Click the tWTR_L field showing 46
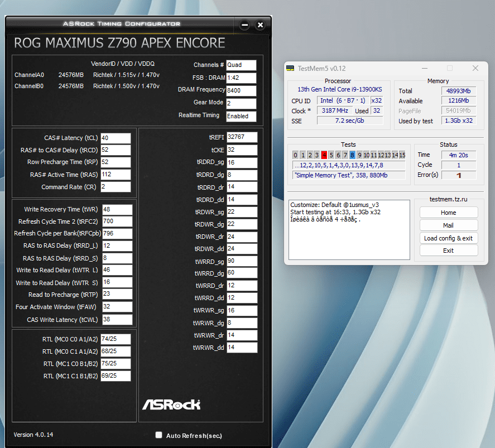 (117, 270)
